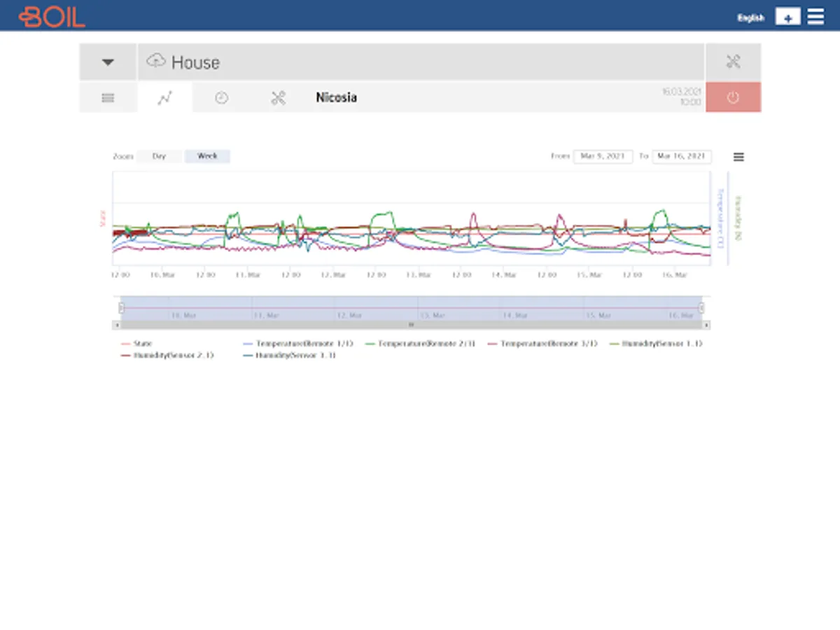Open the English language selector
Viewport: 840px width, 630px height.
pyautogui.click(x=750, y=18)
